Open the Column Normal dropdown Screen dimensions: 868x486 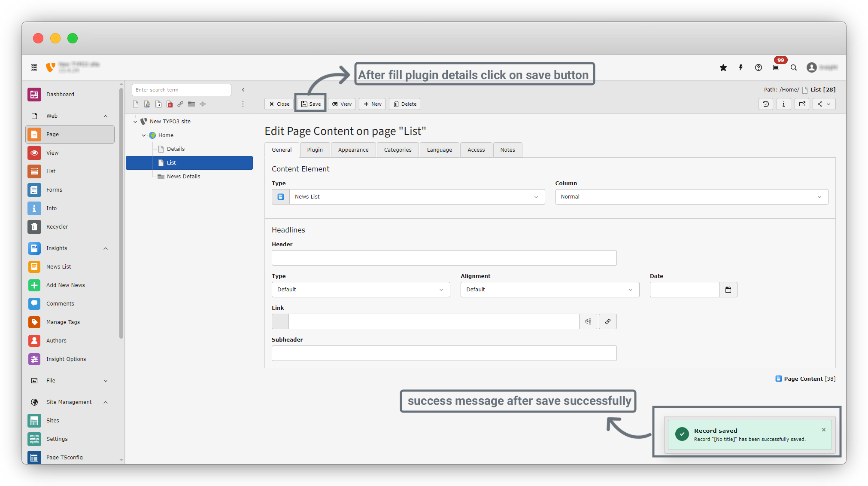(x=691, y=197)
